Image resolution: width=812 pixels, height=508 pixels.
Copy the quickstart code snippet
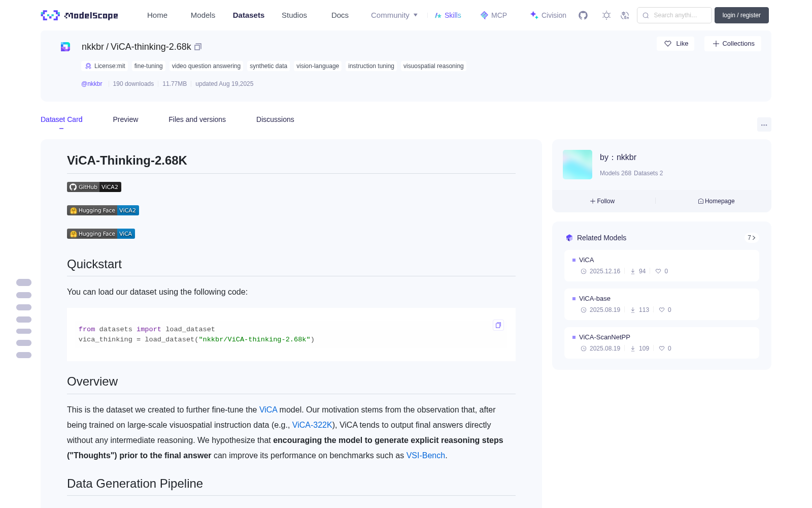(498, 325)
